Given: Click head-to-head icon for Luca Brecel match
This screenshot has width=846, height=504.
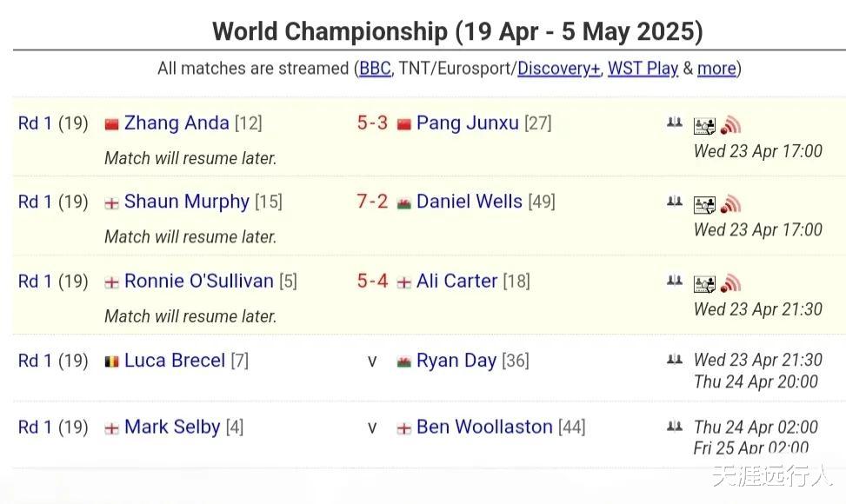Looking at the screenshot, I should [x=674, y=360].
